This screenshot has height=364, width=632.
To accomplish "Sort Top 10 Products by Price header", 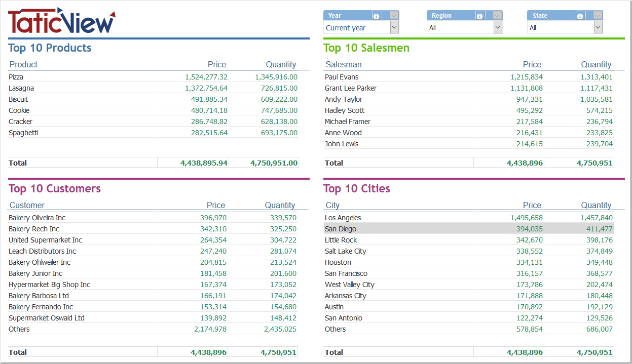I will tap(216, 64).
